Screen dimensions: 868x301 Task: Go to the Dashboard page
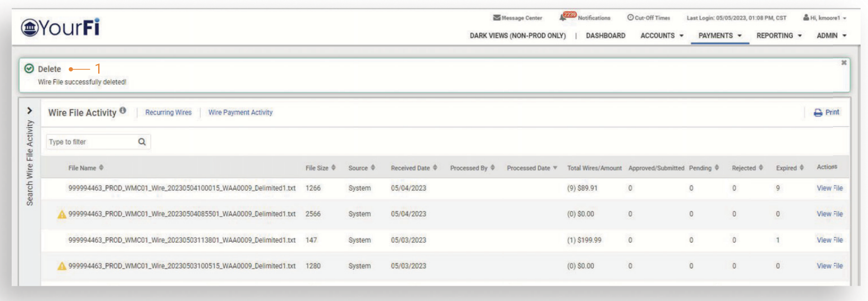605,36
